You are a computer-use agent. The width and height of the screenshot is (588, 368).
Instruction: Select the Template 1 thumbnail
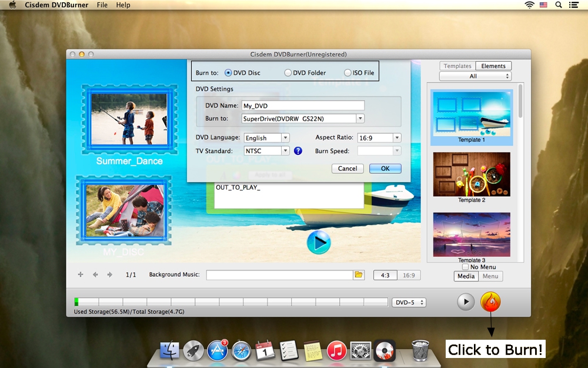click(472, 117)
